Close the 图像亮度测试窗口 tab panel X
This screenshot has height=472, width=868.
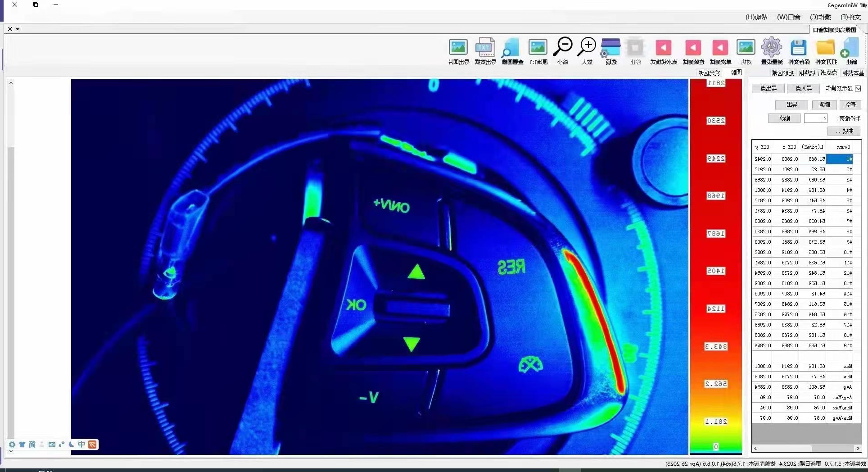[10, 29]
